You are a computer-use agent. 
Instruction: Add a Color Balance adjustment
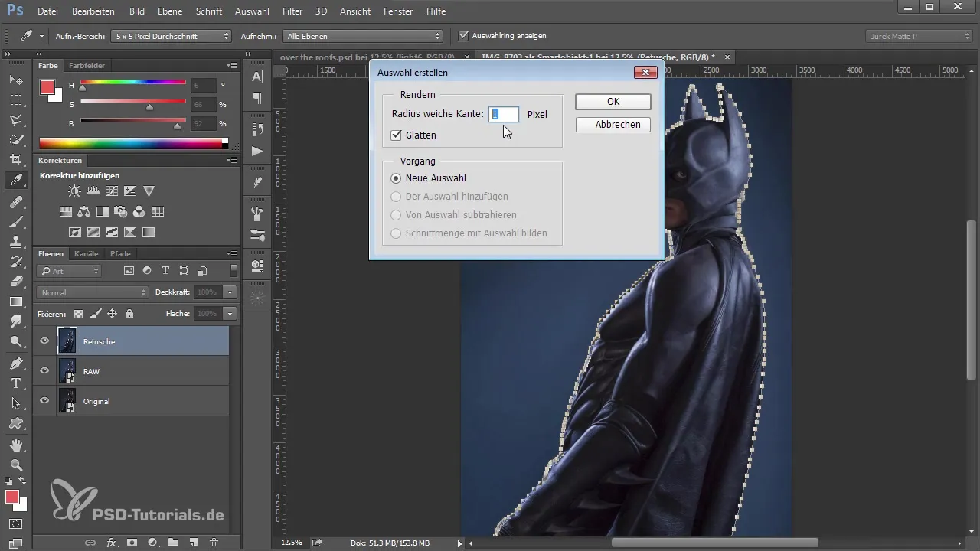[x=84, y=212]
